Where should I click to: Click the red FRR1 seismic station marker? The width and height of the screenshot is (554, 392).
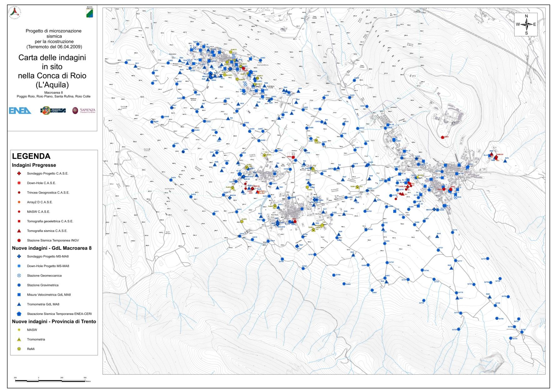coord(442,137)
